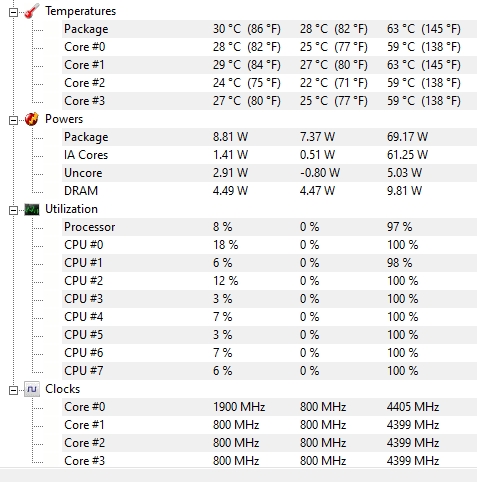Image resolution: width=477 pixels, height=482 pixels.
Task: Select the CPU #7 utilization row
Action: pyautogui.click(x=269, y=371)
